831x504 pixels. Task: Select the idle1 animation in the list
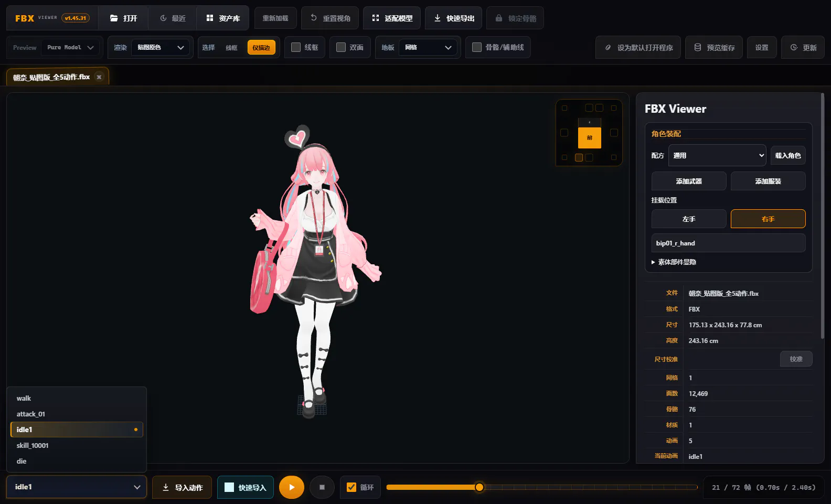(x=77, y=430)
